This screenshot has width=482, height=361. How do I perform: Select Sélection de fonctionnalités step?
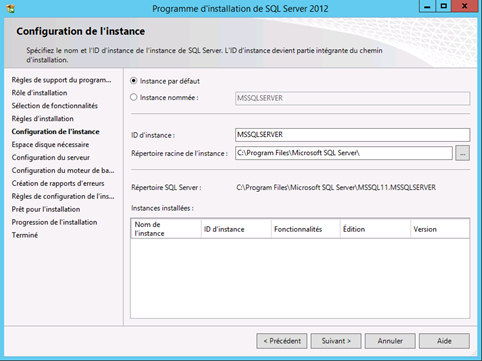pyautogui.click(x=55, y=106)
